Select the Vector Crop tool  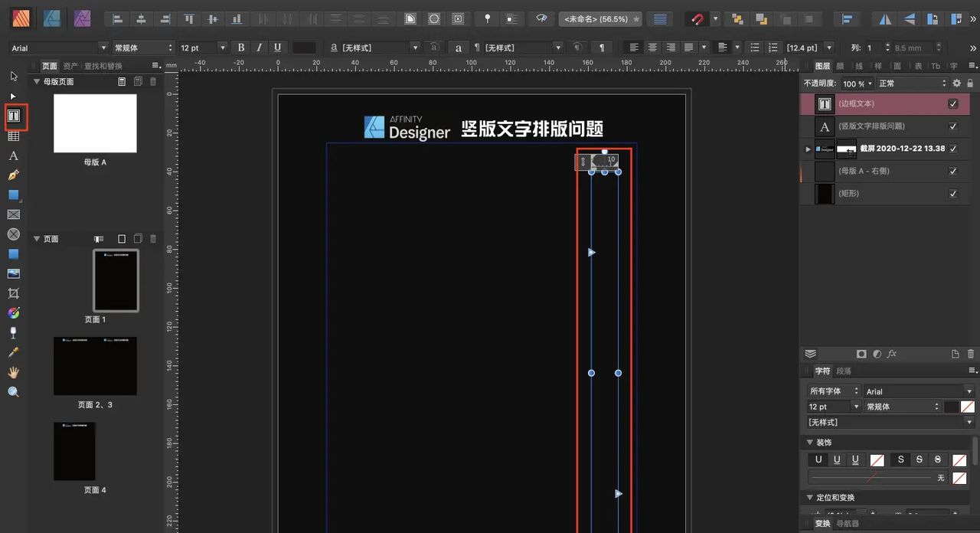(x=12, y=293)
